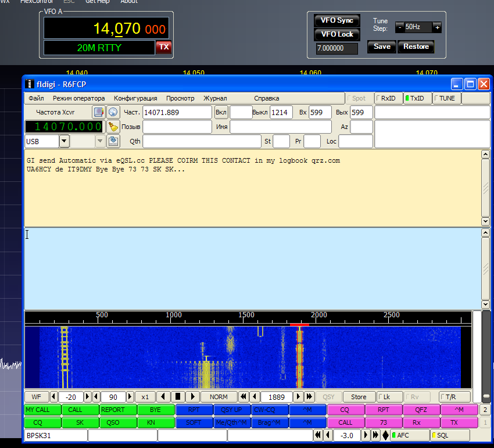This screenshot has height=448, width=494.
Task: Decrease tune step with minus button
Action: pyautogui.click(x=400, y=27)
